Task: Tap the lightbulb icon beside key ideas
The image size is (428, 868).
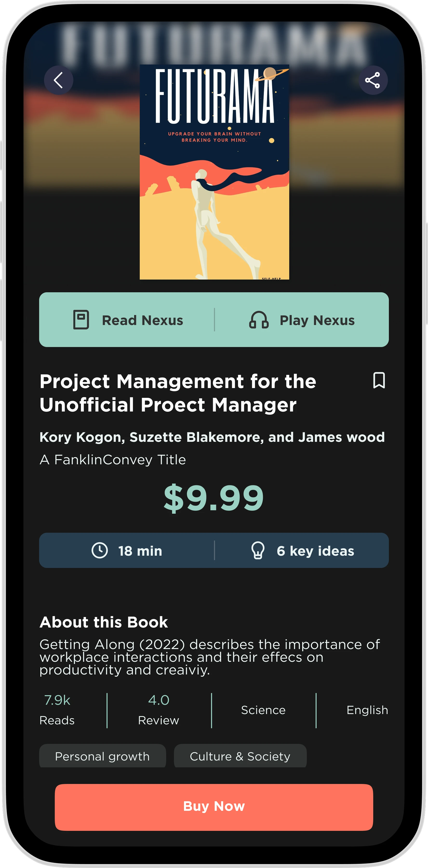Action: pos(258,550)
